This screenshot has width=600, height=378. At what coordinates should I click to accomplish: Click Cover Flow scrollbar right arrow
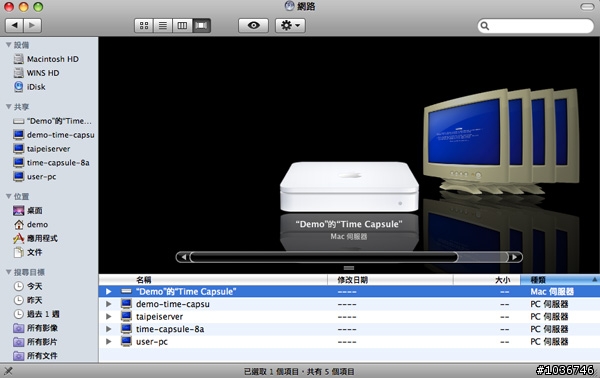[515, 257]
